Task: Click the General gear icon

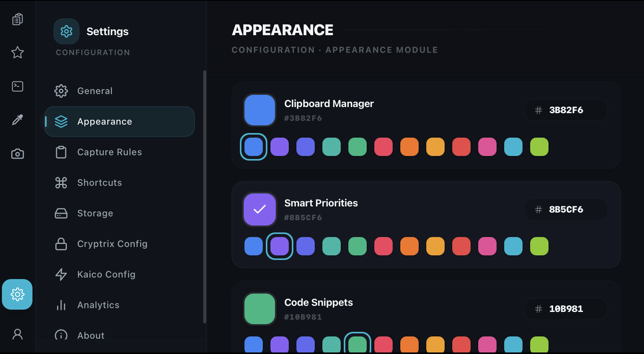Action: 61,91
